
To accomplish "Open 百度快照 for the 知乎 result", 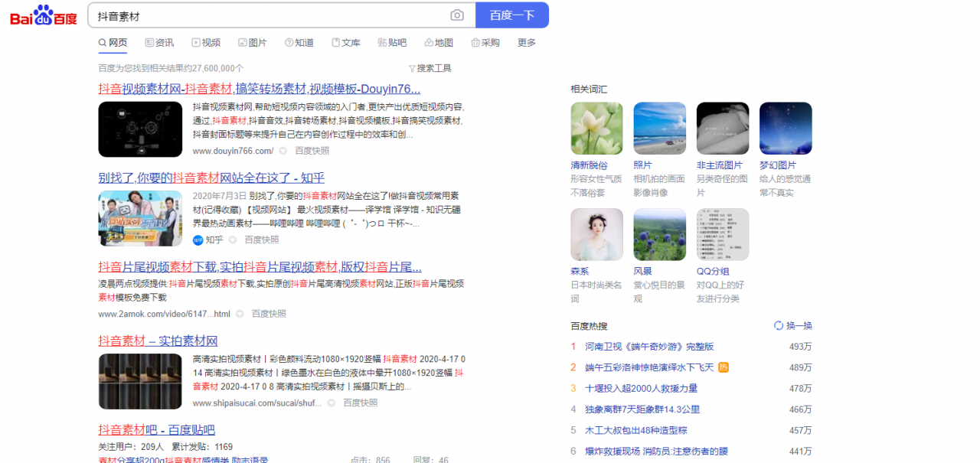I will pos(262,240).
